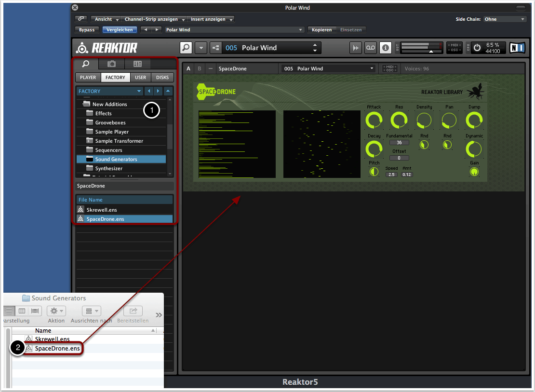Select the Synthesizer folder in browser
Image resolution: width=535 pixels, height=392 pixels.
(108, 168)
